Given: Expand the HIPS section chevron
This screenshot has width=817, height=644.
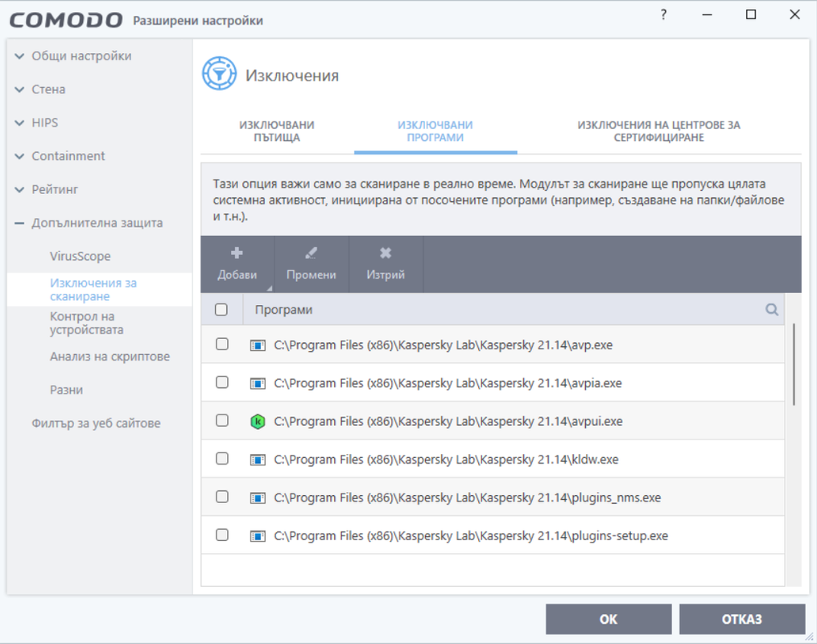Looking at the screenshot, I should pos(19,123).
